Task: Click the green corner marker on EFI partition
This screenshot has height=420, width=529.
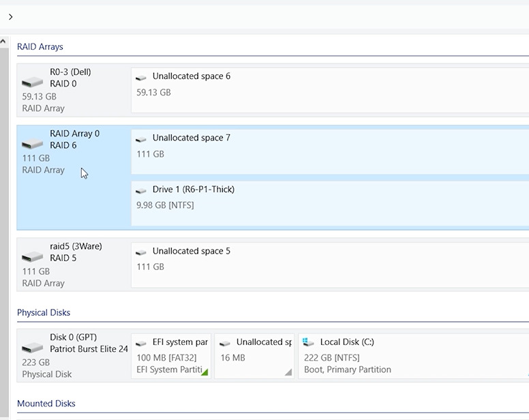Action: click(x=205, y=373)
